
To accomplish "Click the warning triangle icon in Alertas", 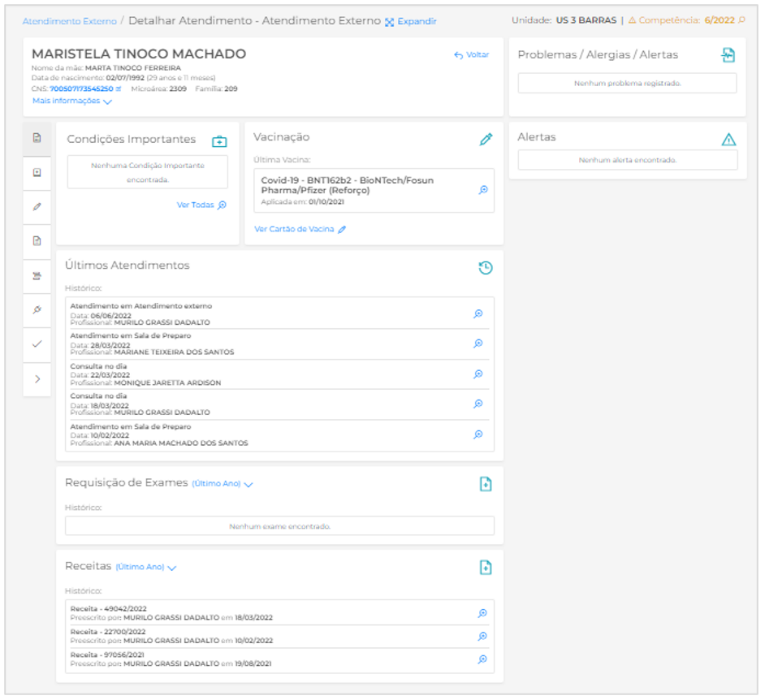I will click(x=728, y=140).
